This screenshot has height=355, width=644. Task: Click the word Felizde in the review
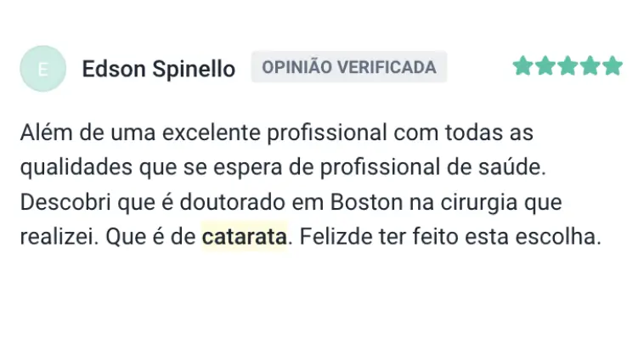tap(333, 236)
